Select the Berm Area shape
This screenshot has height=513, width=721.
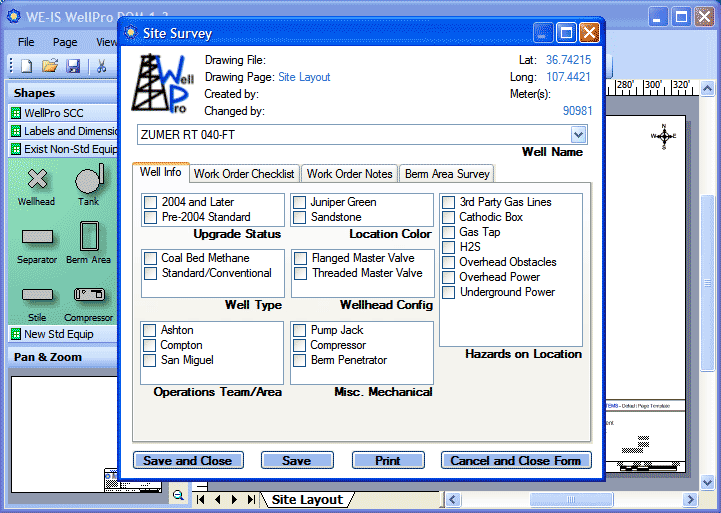click(x=89, y=236)
